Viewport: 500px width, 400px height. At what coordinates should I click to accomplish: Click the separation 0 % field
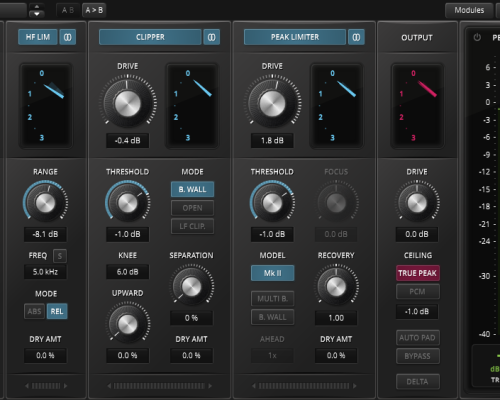tap(192, 318)
